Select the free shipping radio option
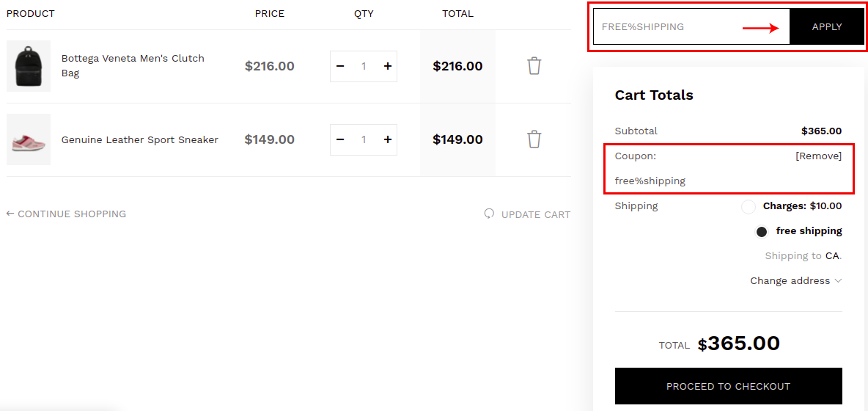868x411 pixels. pos(762,232)
